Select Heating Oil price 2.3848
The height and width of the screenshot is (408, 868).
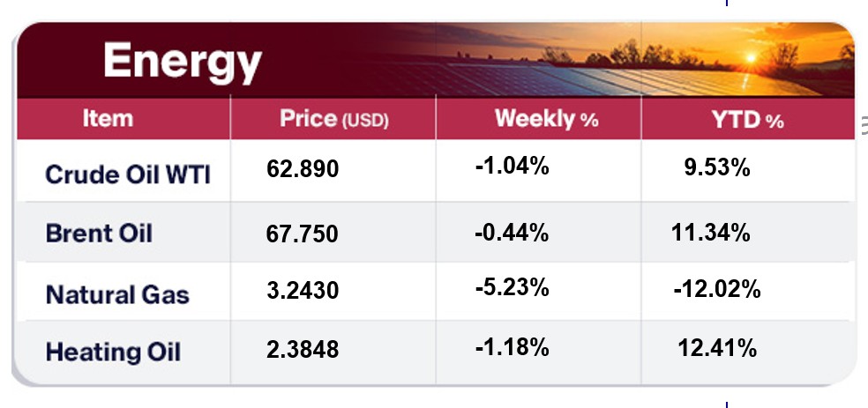coord(303,350)
